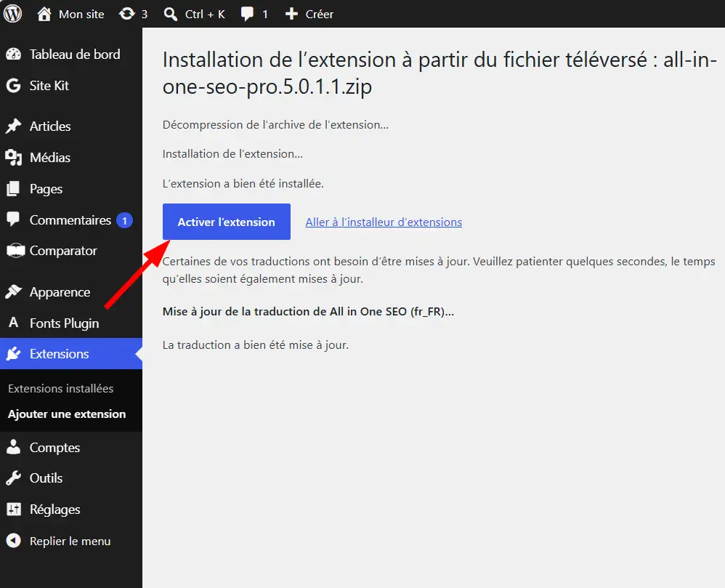
Task: Open the Commentaires menu item
Action: (x=71, y=220)
